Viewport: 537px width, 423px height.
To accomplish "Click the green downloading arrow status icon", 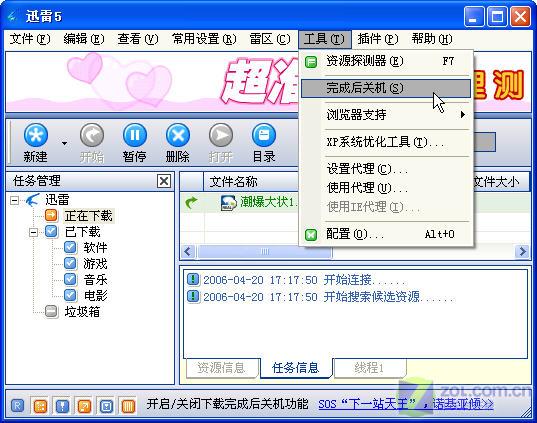I will (x=192, y=202).
